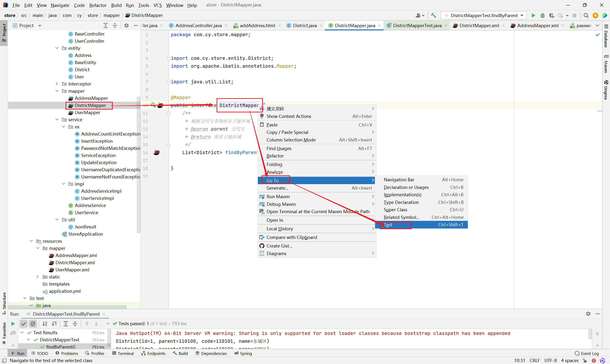
Task: Click the Project tree vertical scrollbar
Action: coord(138,164)
